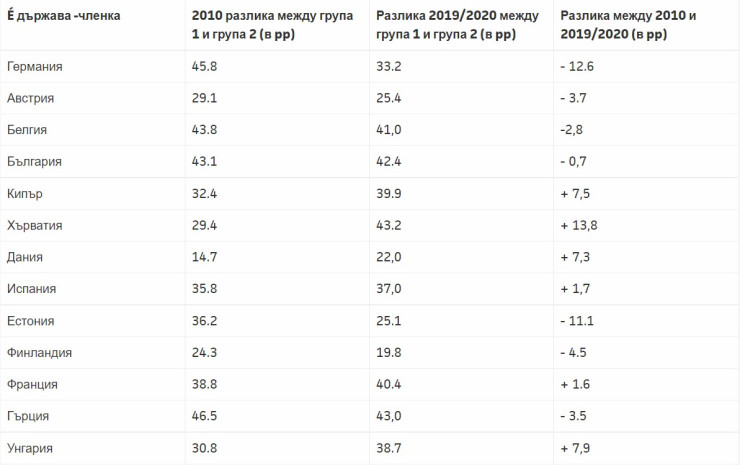Select the Австрия country cell
The image size is (740, 465).
click(x=30, y=98)
